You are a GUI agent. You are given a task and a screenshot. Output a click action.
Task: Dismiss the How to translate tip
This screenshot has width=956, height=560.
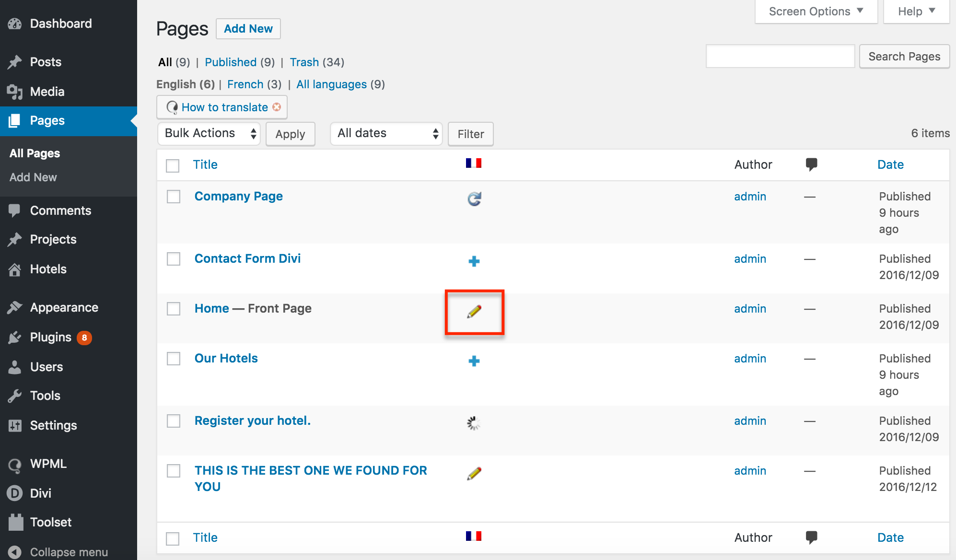pyautogui.click(x=277, y=107)
